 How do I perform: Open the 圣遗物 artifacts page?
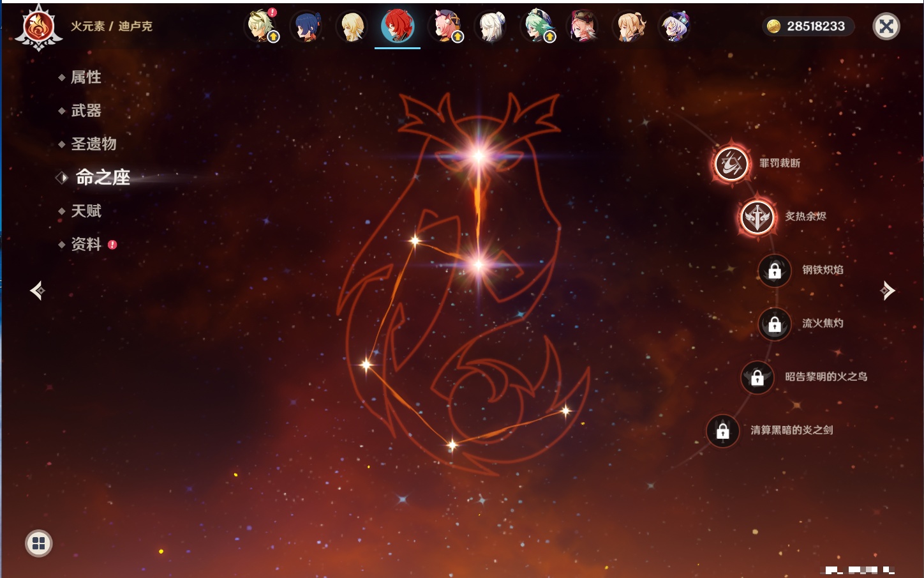(93, 144)
